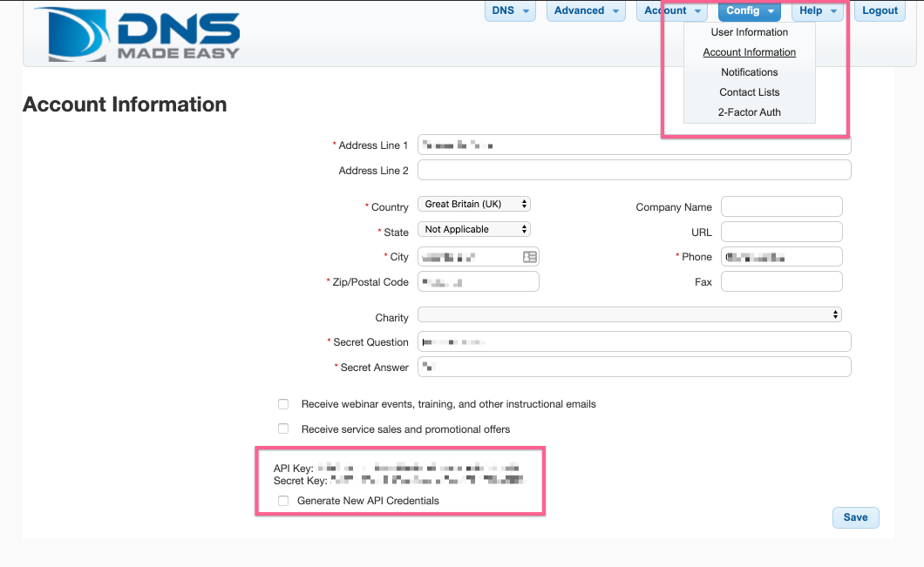Open the DNS menu

[x=510, y=10]
